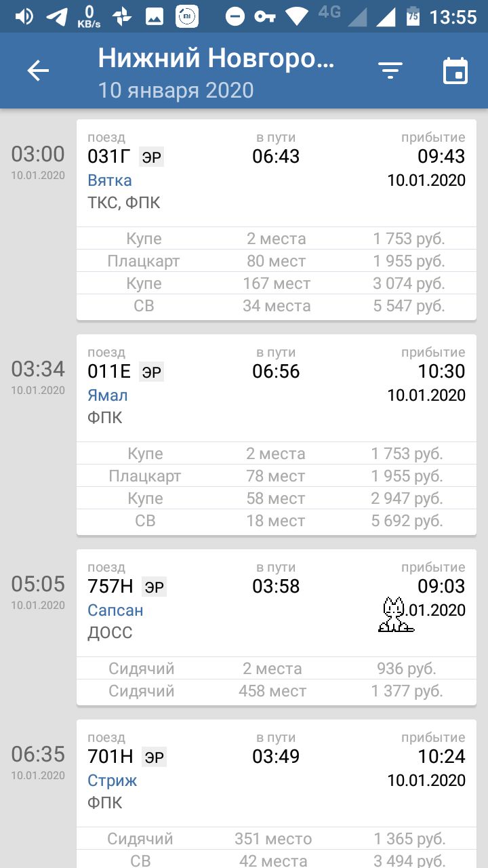Choose Сидячий 458 мест for 1 377 руб.
The height and width of the screenshot is (868, 488).
(277, 691)
